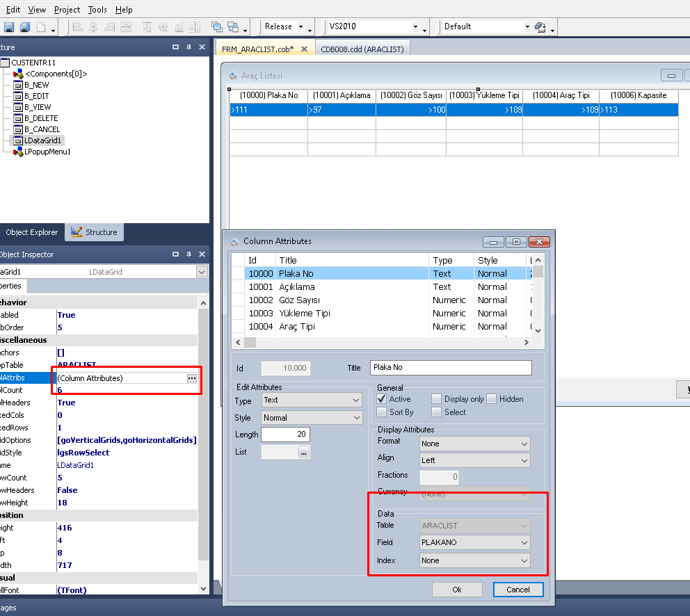This screenshot has width=690, height=616.
Task: Close the FRM_ARACLIST.cob tab with its X
Action: click(303, 49)
